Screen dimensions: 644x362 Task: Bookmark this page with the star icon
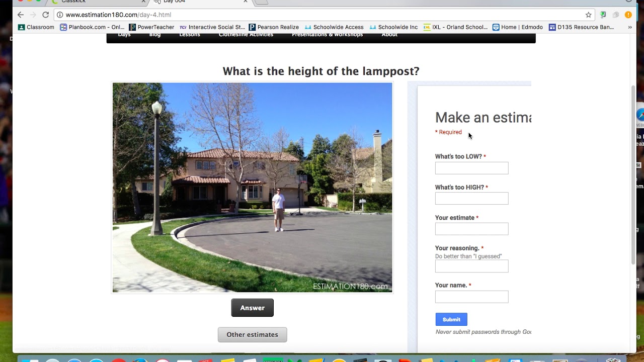pyautogui.click(x=588, y=15)
